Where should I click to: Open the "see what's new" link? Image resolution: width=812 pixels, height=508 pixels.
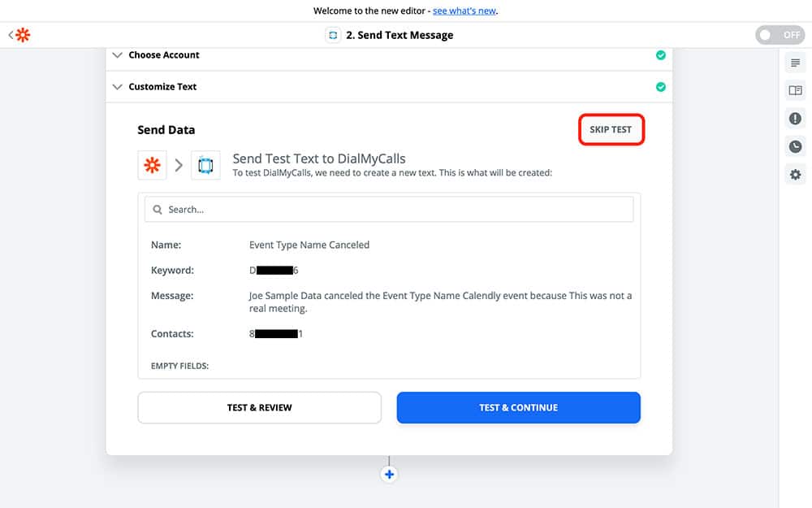pos(464,11)
